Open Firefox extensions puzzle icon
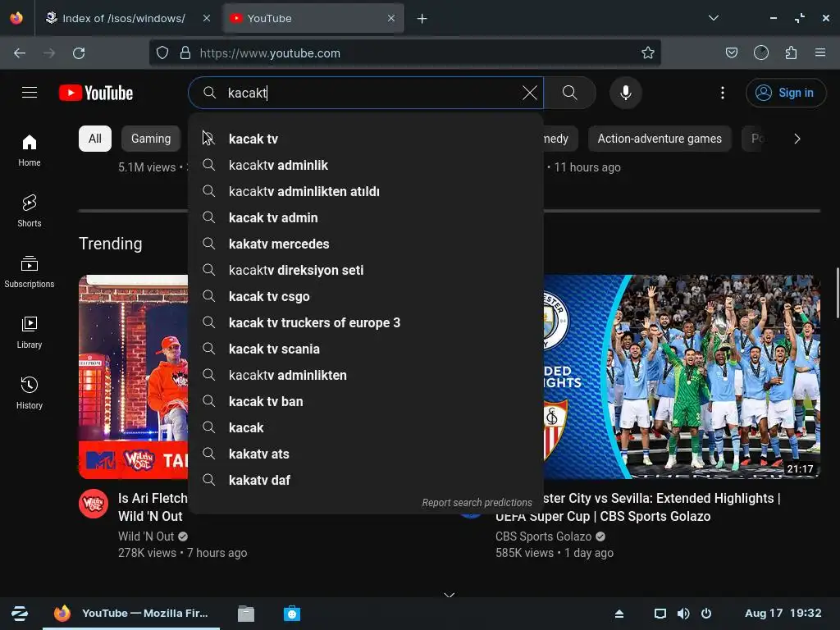The image size is (840, 630). pyautogui.click(x=791, y=52)
